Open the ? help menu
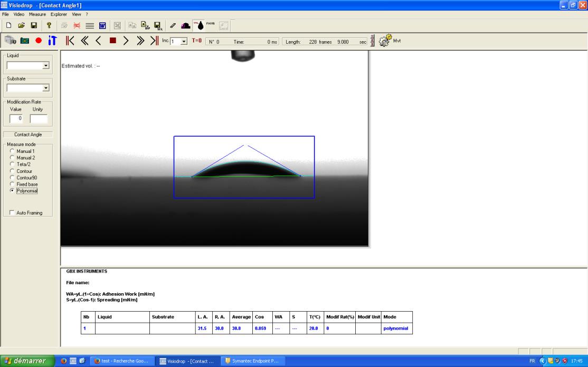Viewport: 588px width, 367px height. point(87,14)
